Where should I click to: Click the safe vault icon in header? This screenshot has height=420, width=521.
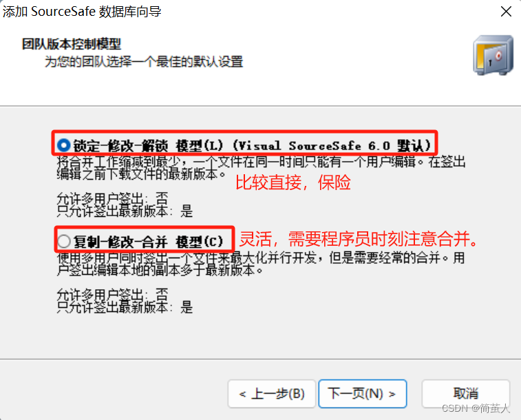[493, 55]
